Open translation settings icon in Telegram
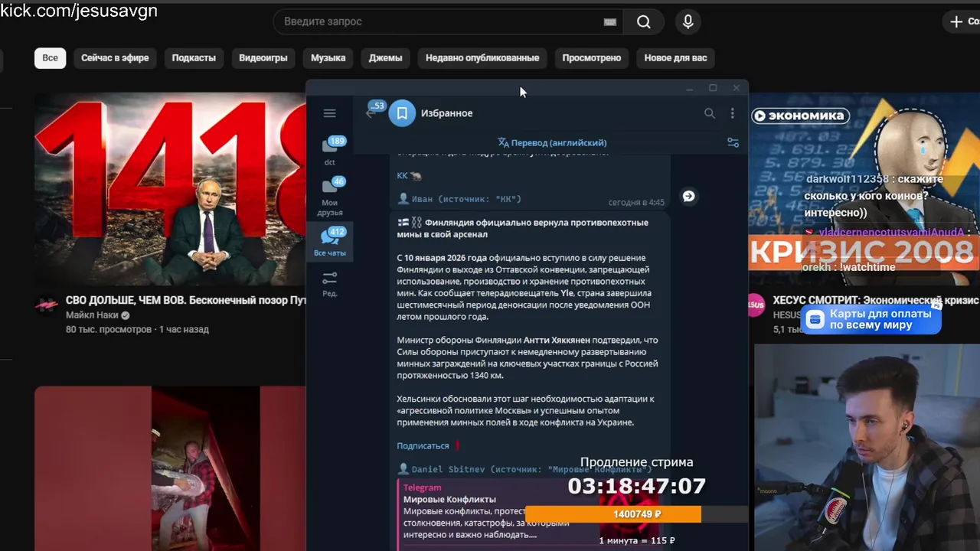The height and width of the screenshot is (551, 980). tap(733, 142)
